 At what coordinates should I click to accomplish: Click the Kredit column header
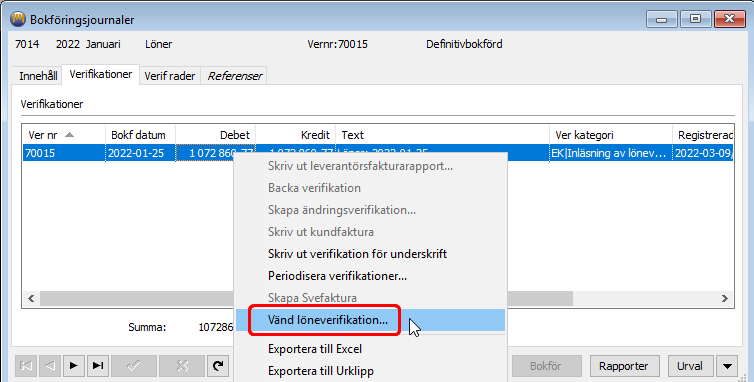[x=296, y=135]
